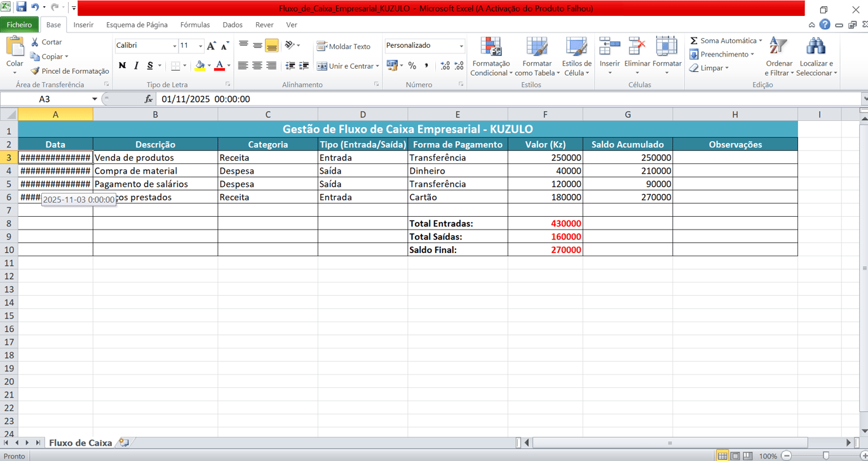Switch to the Dados tab
This screenshot has width=868, height=461.
click(x=233, y=25)
